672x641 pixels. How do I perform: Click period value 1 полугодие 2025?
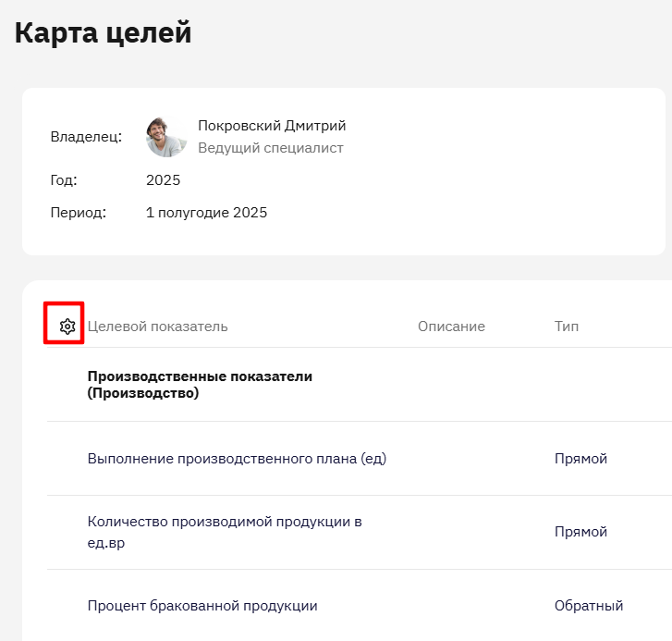pos(206,213)
